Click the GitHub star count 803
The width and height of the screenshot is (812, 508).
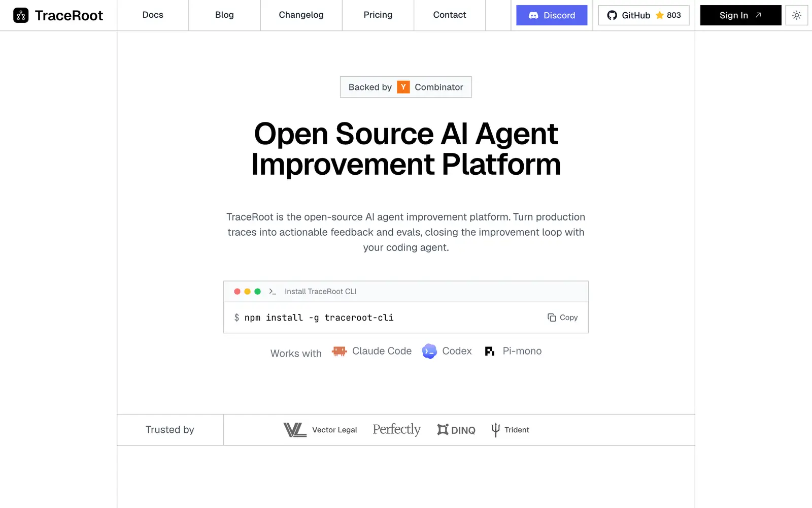(674, 15)
